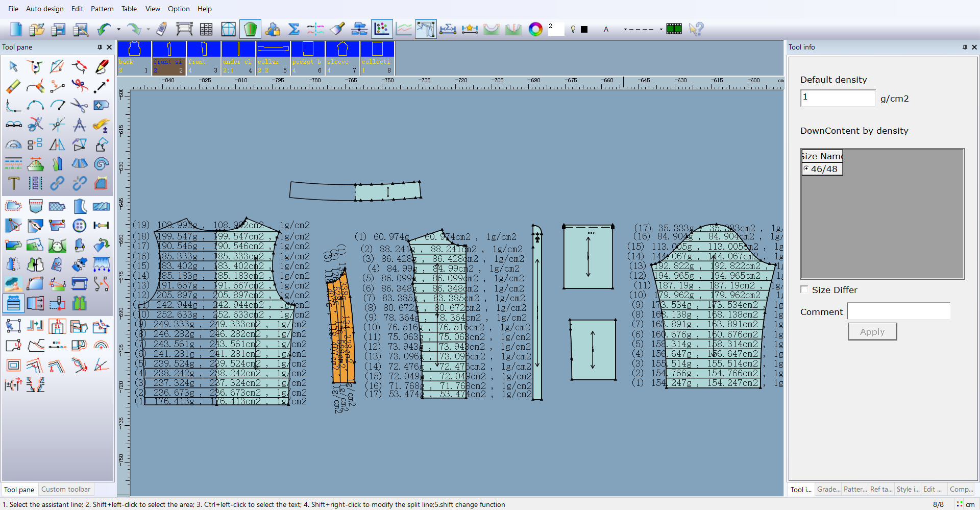Select the green vest tool

pyautogui.click(x=79, y=303)
